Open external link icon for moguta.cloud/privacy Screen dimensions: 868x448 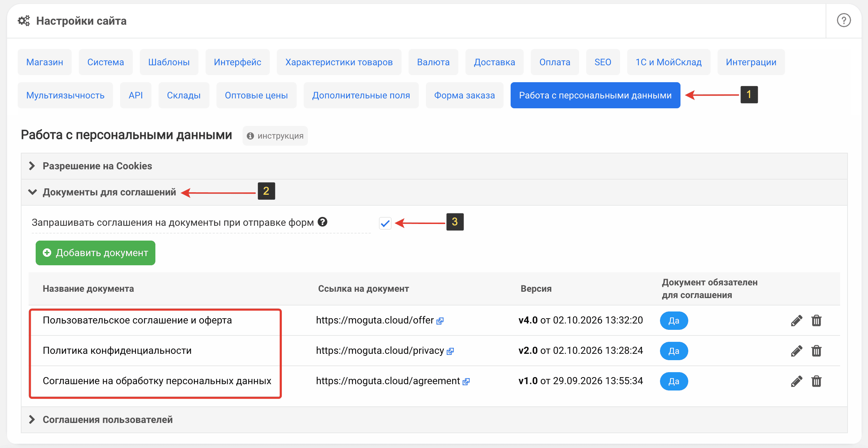click(x=450, y=351)
